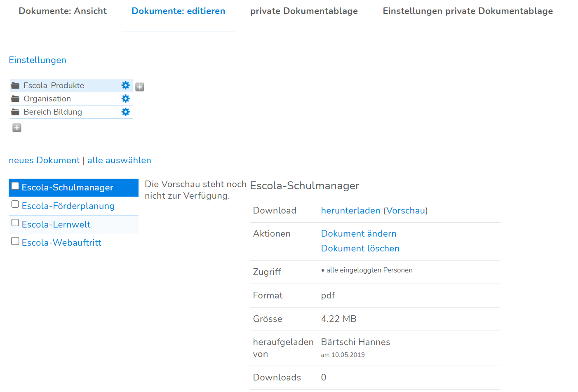Open settings gear for Escola-Produkte folder
The height and width of the screenshot is (392, 578).
point(126,85)
